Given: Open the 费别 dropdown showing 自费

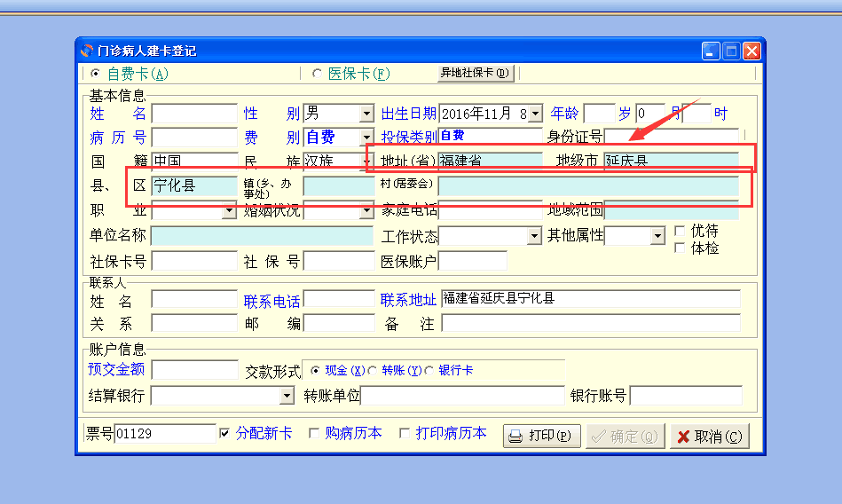Looking at the screenshot, I should click(x=366, y=137).
